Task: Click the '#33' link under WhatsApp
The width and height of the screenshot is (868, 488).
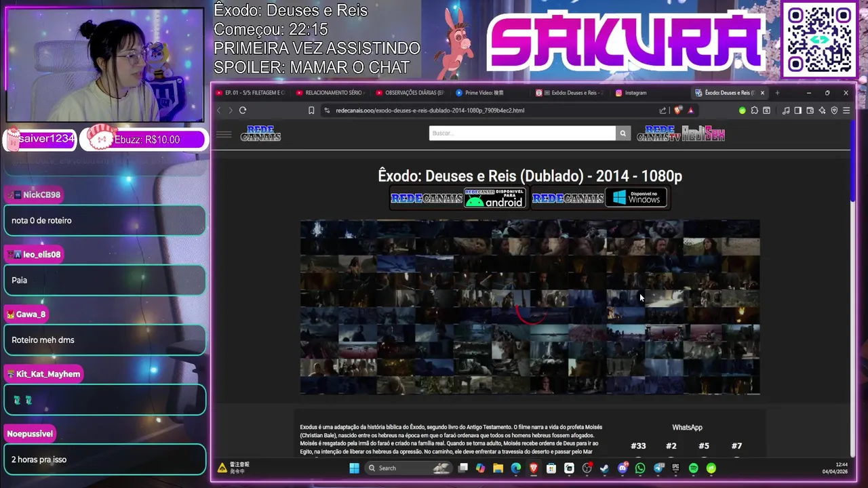Action: coord(638,446)
